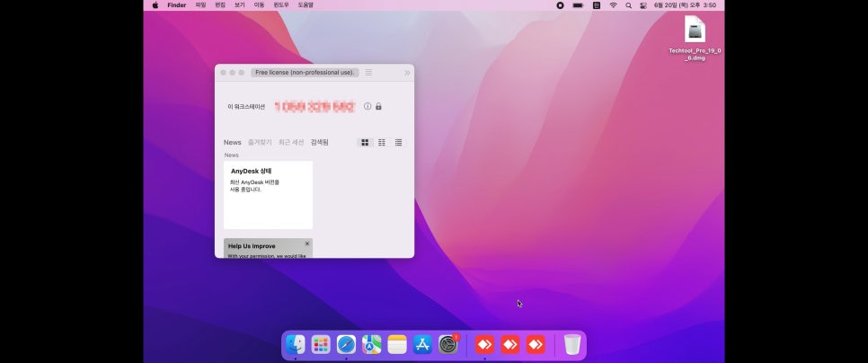Launch Safari from the Dock
This screenshot has width=868, height=363.
347,345
